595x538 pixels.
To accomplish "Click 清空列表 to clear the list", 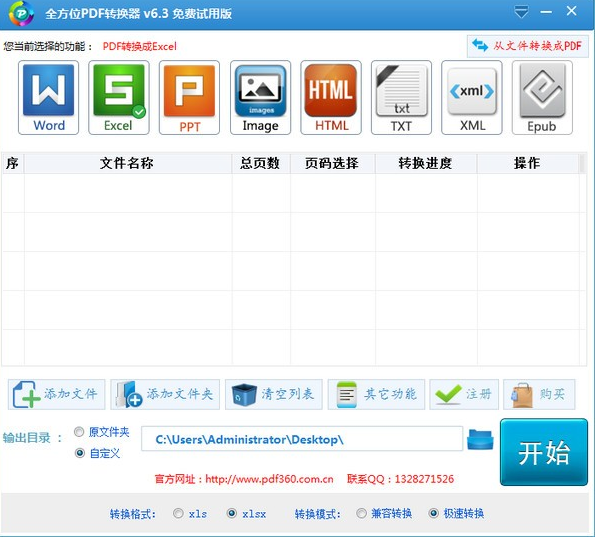I will 274,394.
